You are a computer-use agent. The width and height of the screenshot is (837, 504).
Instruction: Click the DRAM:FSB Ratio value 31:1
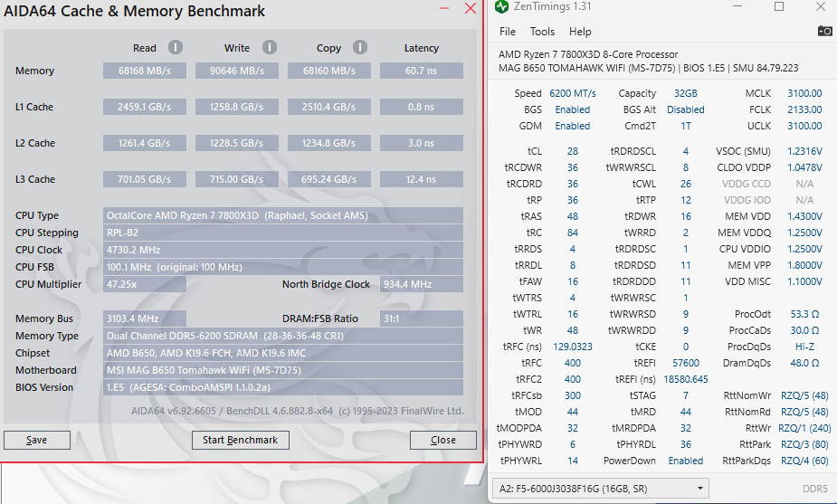point(422,319)
